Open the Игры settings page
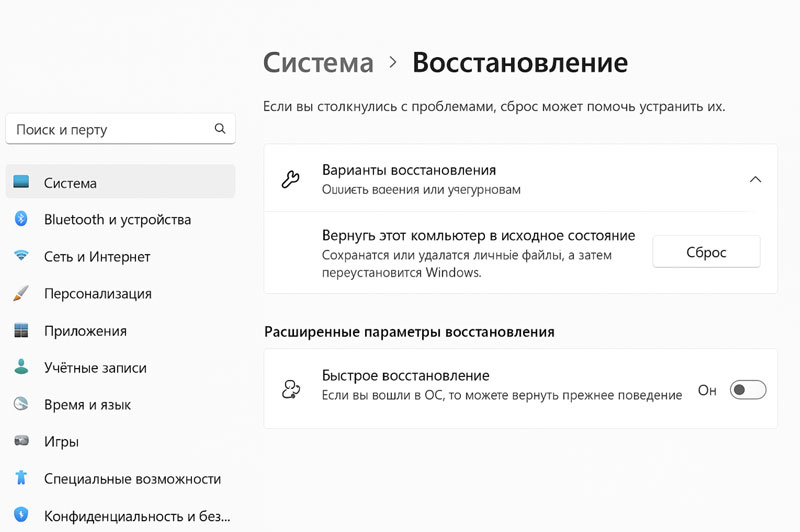The image size is (800, 532). click(x=120, y=441)
